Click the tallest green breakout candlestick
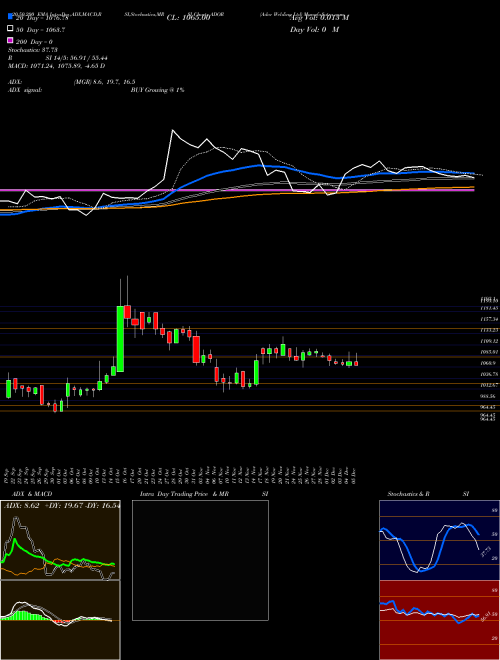 120,339
